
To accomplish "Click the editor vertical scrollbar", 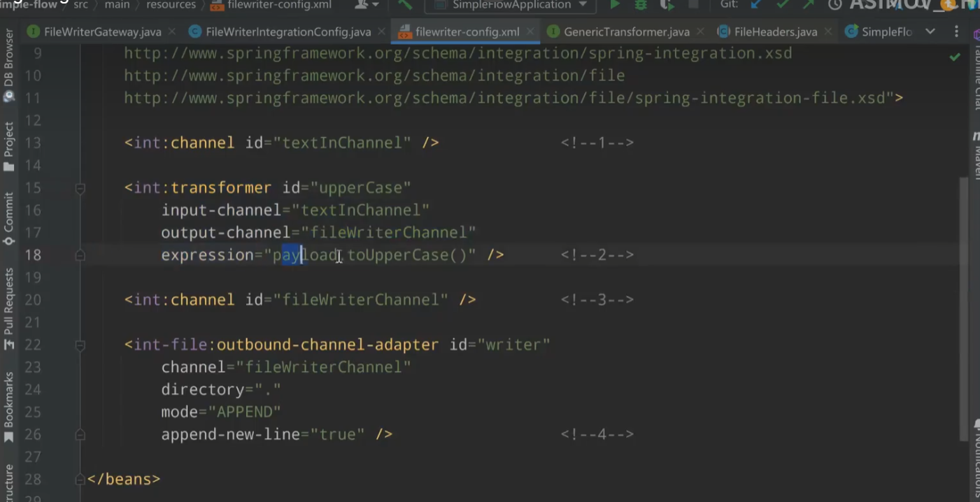I will coord(965,280).
